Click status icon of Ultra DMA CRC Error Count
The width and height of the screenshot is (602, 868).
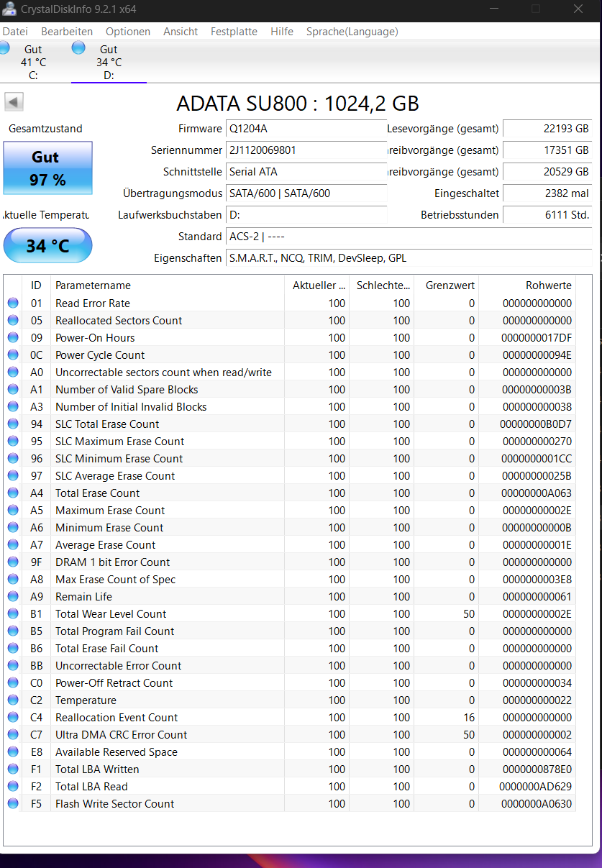(13, 735)
